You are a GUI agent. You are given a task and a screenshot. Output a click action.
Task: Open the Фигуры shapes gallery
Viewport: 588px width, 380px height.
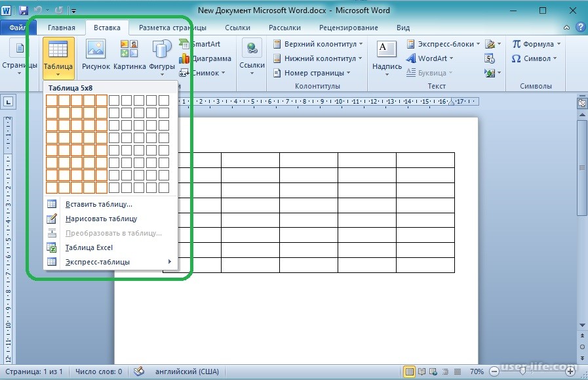click(162, 57)
